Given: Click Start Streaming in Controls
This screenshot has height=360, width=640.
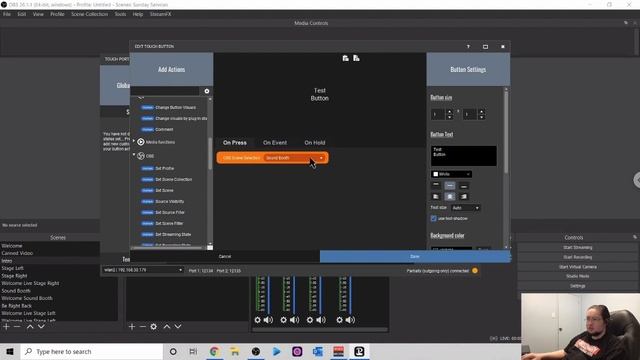Looking at the screenshot, I should tap(578, 248).
